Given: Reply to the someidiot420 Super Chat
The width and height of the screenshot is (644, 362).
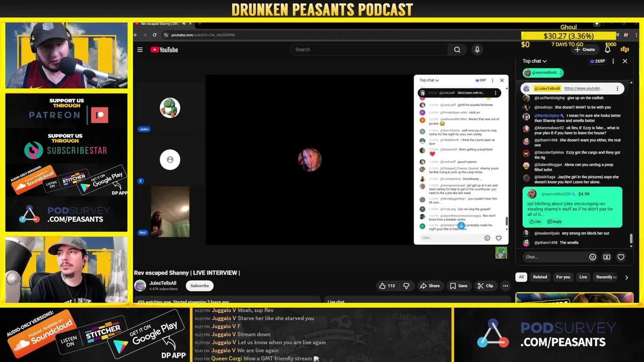Looking at the screenshot, I should click(554, 222).
